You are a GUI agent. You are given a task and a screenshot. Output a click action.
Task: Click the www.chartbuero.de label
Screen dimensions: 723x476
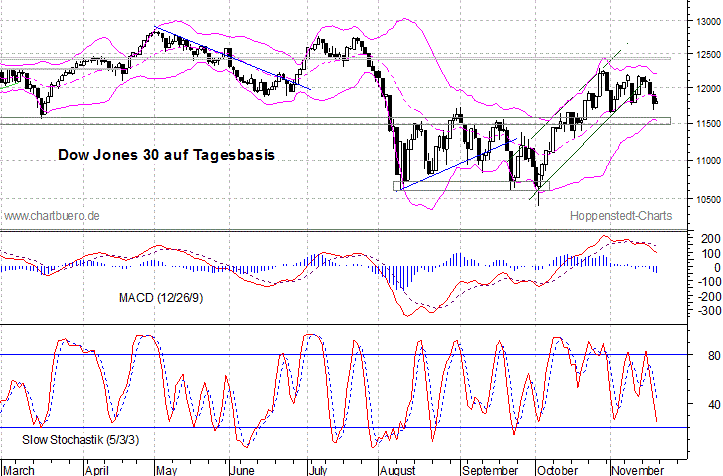coord(52,216)
